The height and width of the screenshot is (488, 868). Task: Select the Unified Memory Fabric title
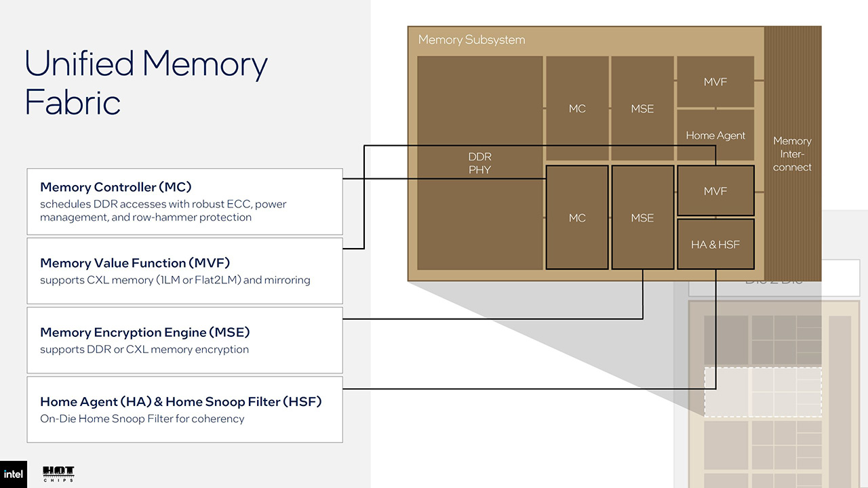point(146,83)
